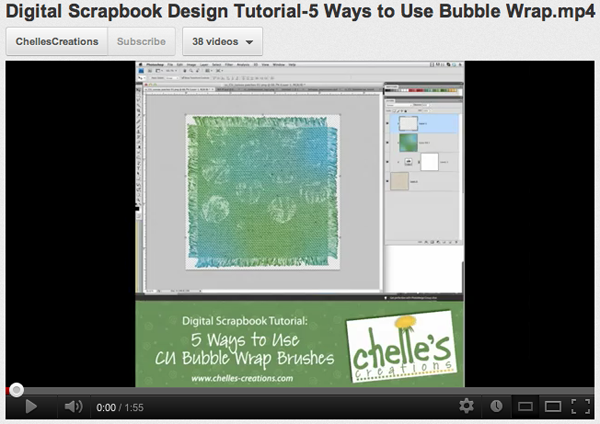This screenshot has height=424, width=600.
Task: Subscribe to the channel
Action: 141,41
